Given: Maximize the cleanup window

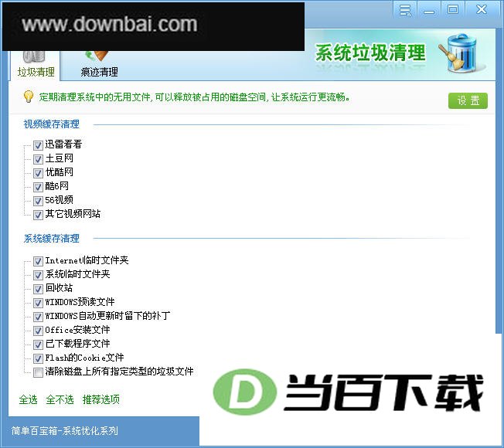Looking at the screenshot, I should [453, 10].
